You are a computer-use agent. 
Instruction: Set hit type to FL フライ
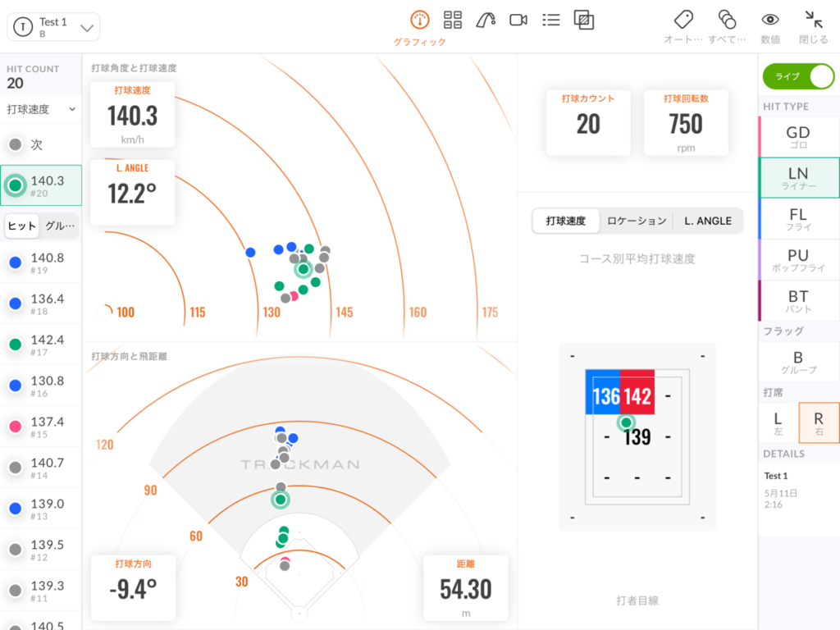click(799, 218)
